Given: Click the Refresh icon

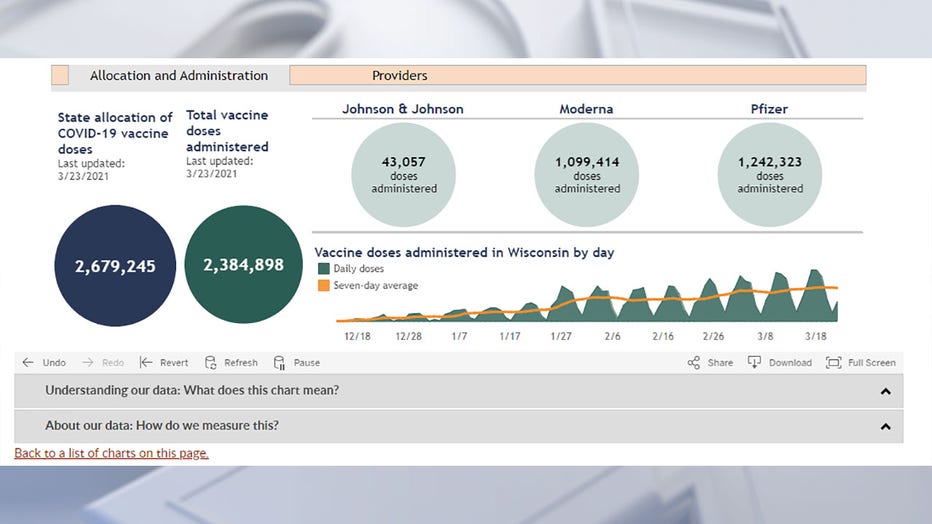Looking at the screenshot, I should click(x=210, y=362).
